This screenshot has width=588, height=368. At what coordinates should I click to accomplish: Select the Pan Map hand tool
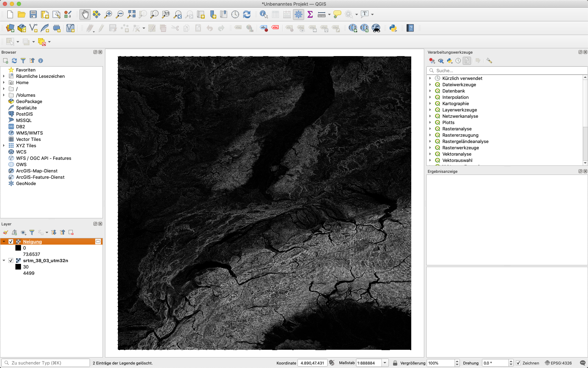click(85, 14)
